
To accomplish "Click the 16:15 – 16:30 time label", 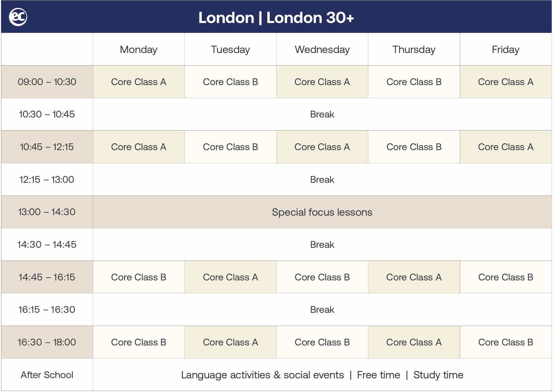I will click(47, 310).
